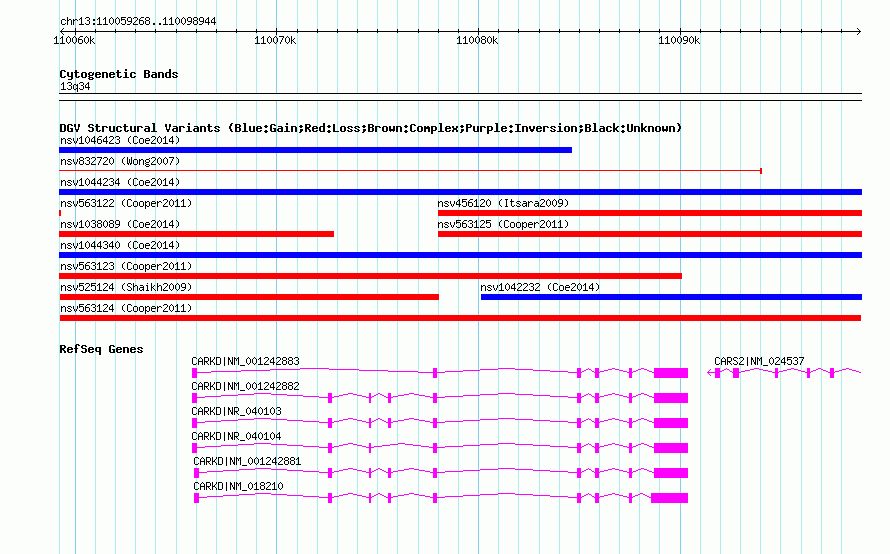This screenshot has height=554, width=890.
Task: Click the 110080k ruler tick label
Action: [477, 41]
